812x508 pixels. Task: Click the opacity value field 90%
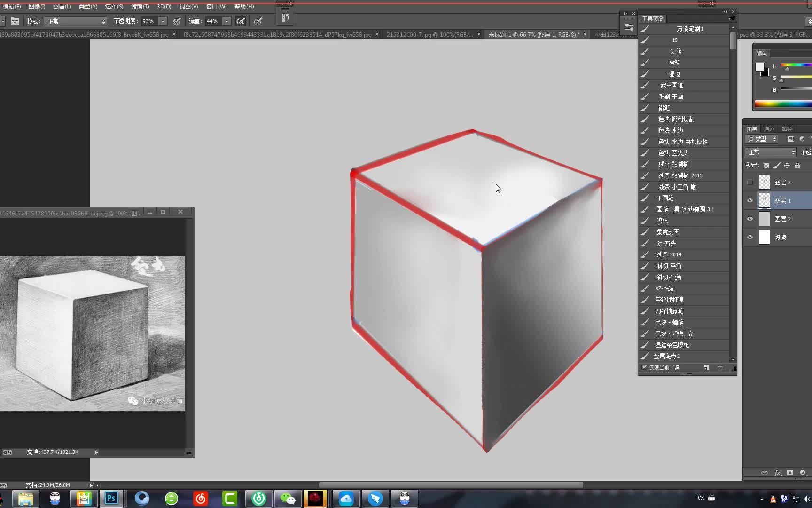[x=149, y=21]
